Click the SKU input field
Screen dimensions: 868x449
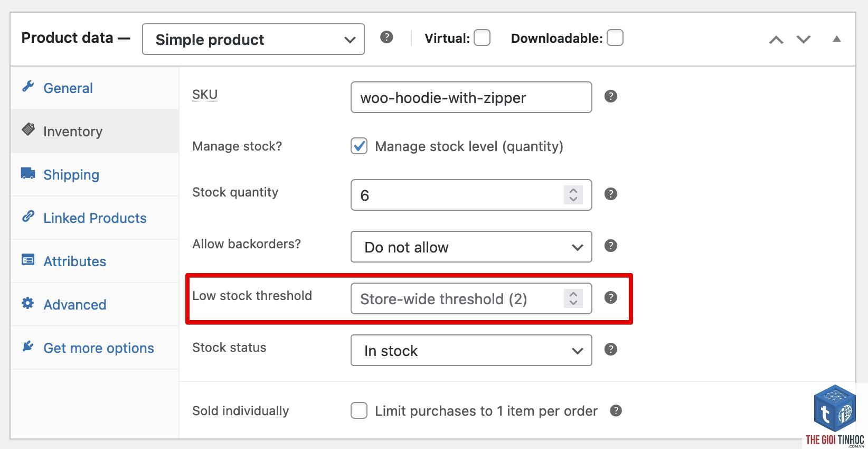coord(471,97)
